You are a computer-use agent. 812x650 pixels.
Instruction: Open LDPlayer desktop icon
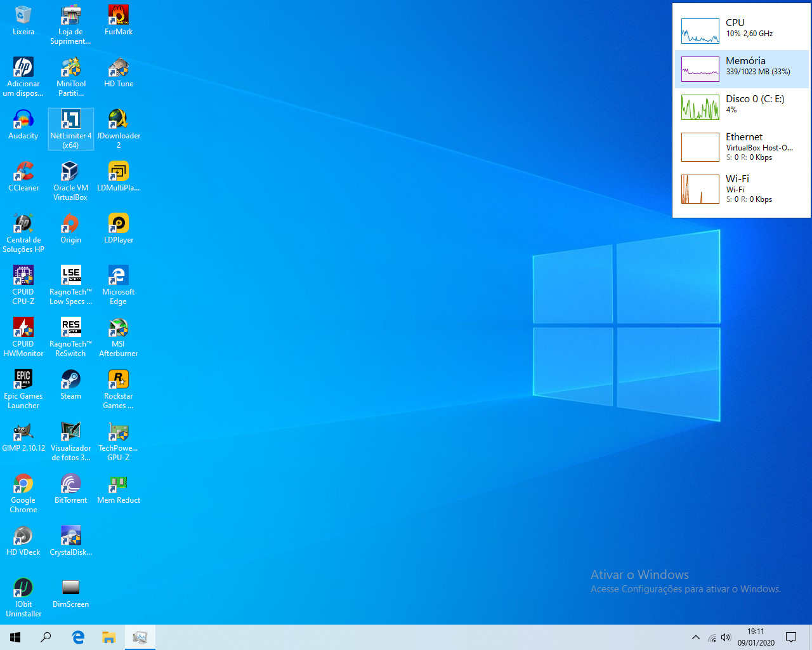pos(119,229)
